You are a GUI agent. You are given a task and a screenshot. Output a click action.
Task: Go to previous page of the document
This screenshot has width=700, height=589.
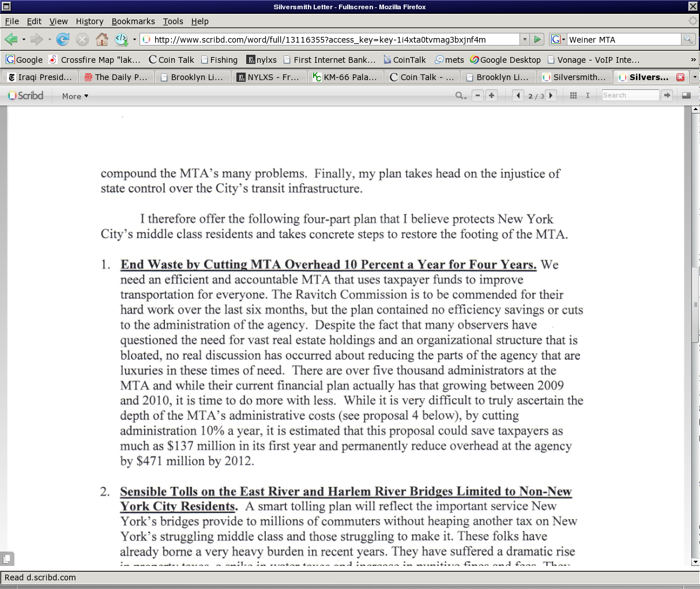point(518,96)
